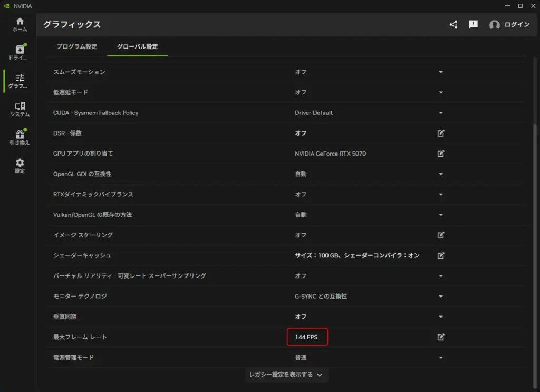Open the システム sidebar icon
Viewport: 540px width, 392px height.
coord(20,109)
